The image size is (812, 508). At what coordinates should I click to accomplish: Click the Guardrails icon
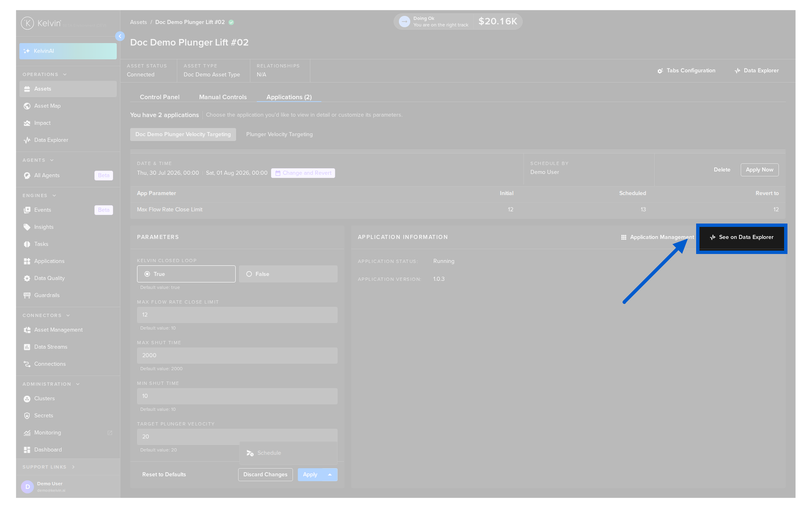coord(27,295)
